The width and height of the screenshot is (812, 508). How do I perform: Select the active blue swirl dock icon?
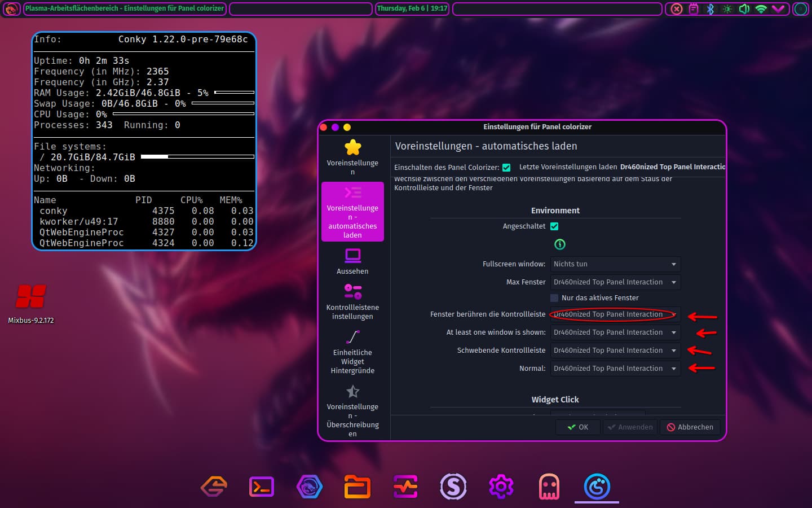(x=597, y=486)
